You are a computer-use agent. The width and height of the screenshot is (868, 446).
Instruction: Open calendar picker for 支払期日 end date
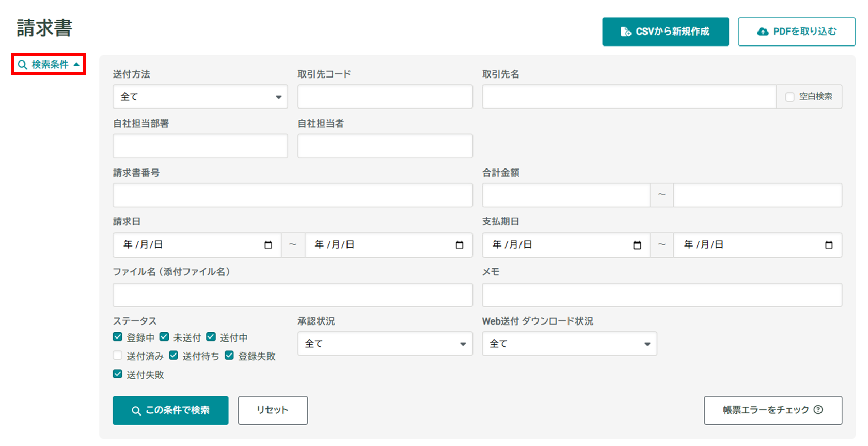828,245
